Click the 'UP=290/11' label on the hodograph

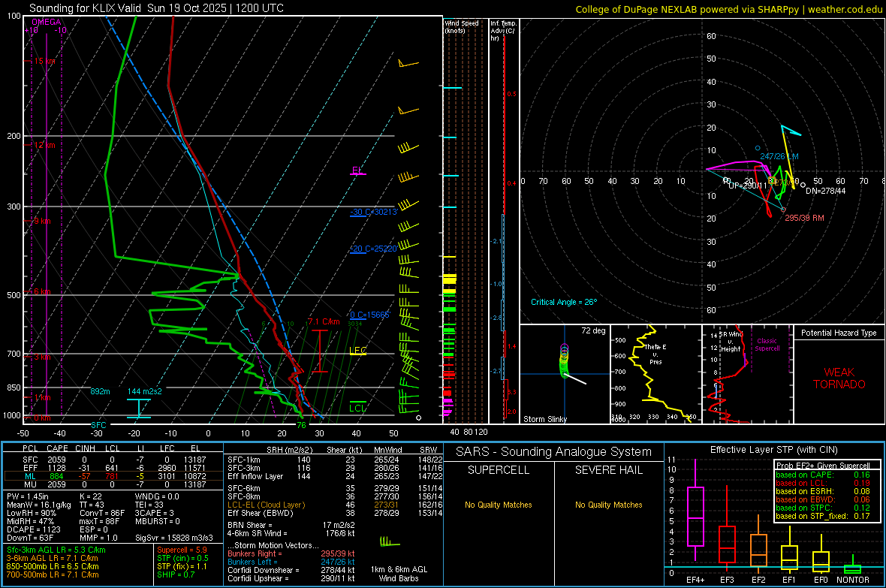[748, 185]
